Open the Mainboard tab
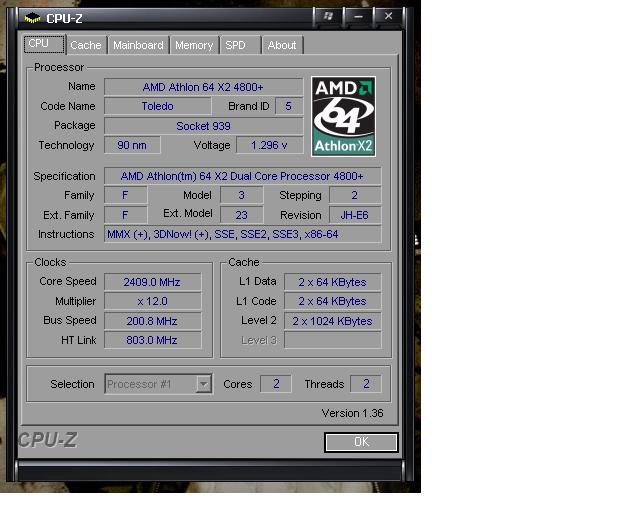 pos(138,45)
